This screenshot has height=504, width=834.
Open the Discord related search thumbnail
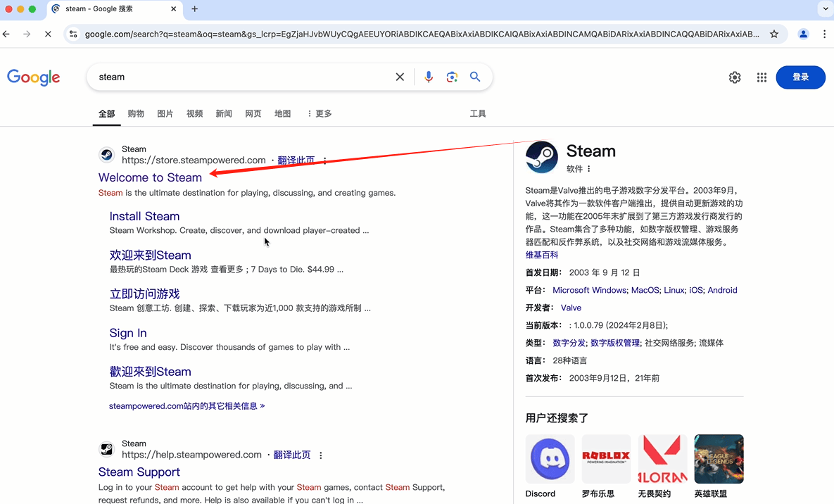(550, 459)
